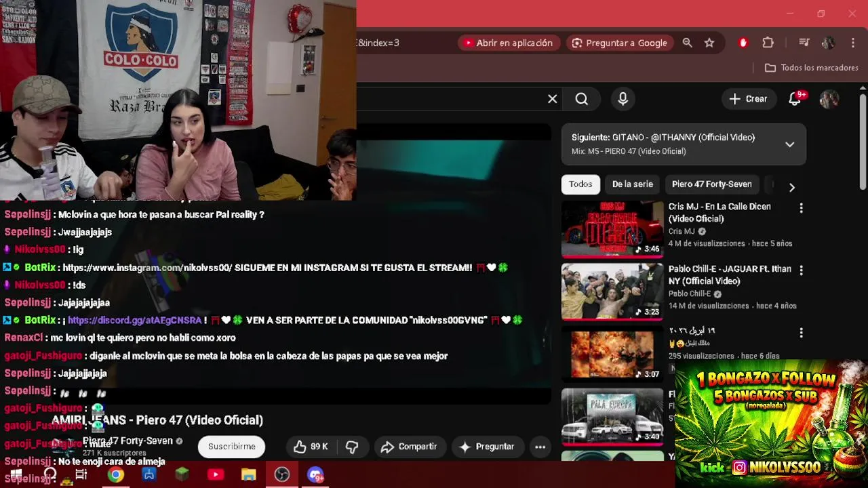Screen dimensions: 868x488
Task: Open the media controls icon in Chrome toolbar
Action: coord(804,43)
